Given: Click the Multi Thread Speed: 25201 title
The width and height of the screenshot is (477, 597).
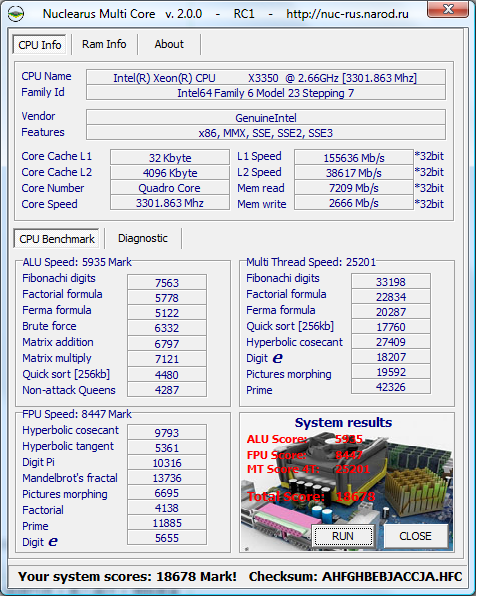Looking at the screenshot, I should 311,262.
